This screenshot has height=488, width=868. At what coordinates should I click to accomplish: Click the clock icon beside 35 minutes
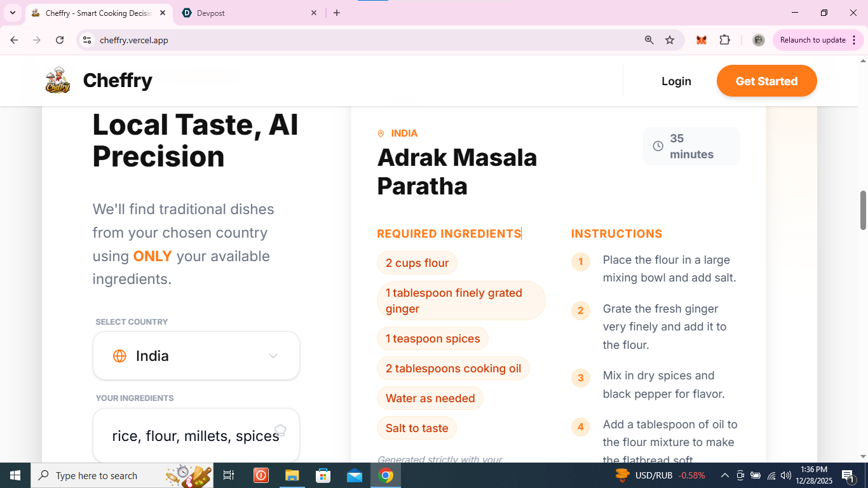point(658,146)
